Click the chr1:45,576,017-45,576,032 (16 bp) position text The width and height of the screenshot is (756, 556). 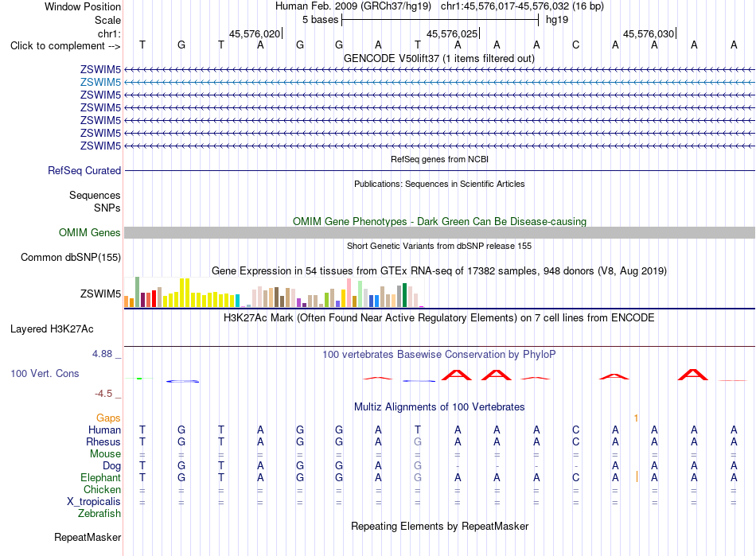[x=522, y=6]
